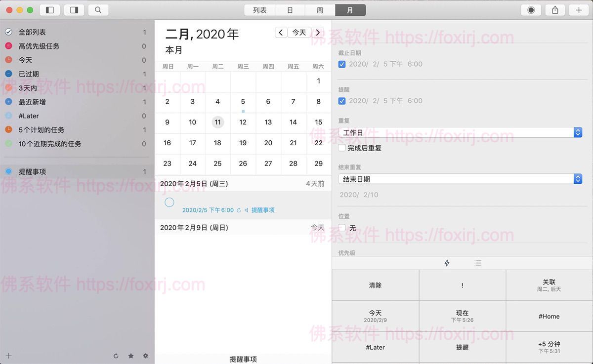Open the 结束日期 end-repeat dropdown
The width and height of the screenshot is (593, 364).
pos(578,179)
